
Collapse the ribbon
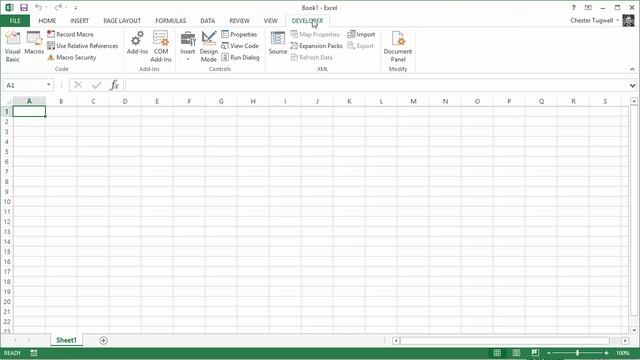[632, 69]
